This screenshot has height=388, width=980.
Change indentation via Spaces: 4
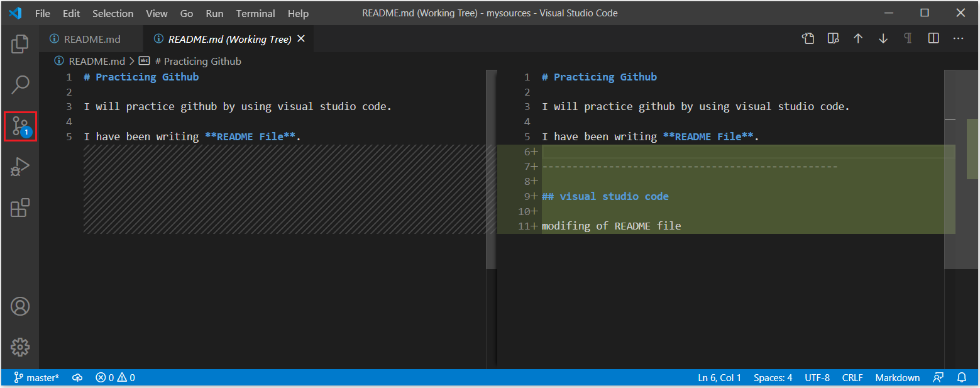(x=773, y=377)
